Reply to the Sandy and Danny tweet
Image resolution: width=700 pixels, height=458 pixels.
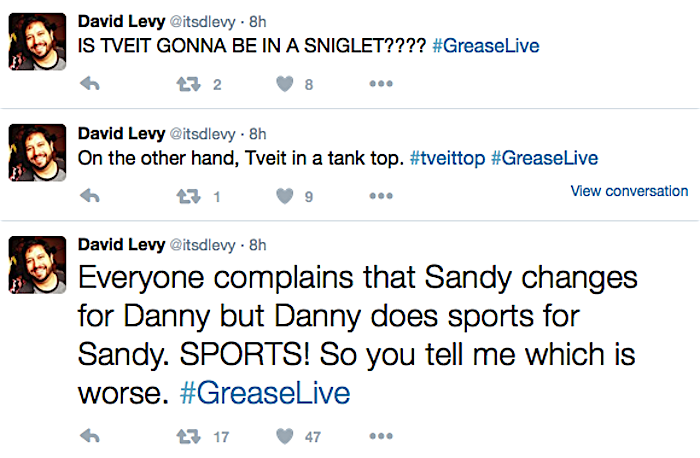point(90,436)
